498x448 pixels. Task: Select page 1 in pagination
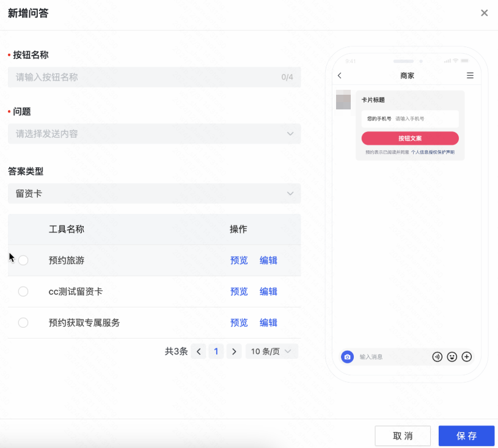216,351
